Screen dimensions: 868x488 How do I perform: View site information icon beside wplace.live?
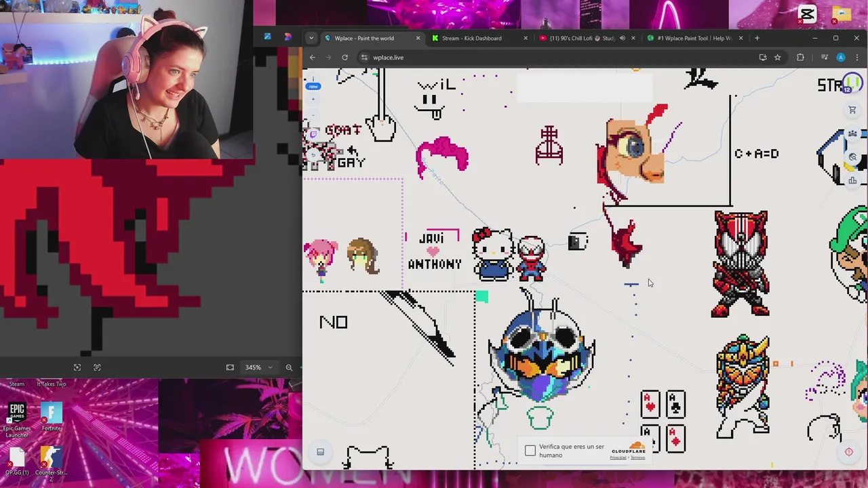pyautogui.click(x=364, y=58)
